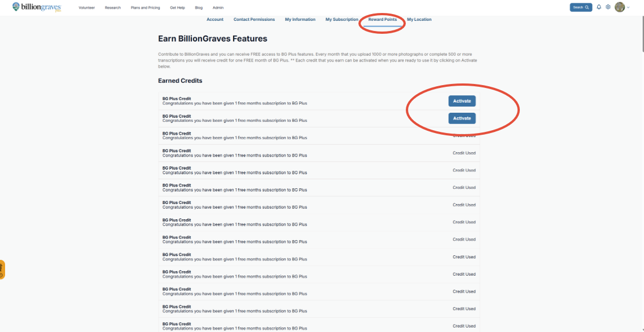Open the notifications bell
The image size is (644, 332).
point(599,7)
